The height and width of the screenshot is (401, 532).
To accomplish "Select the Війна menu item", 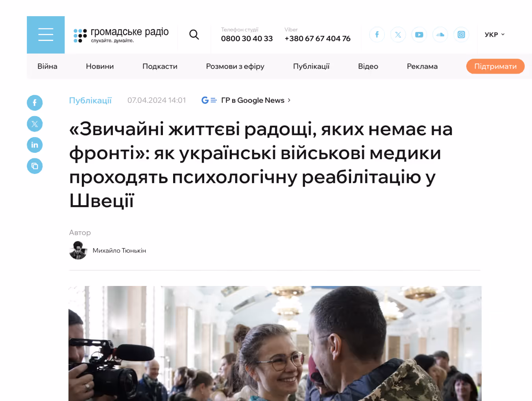I will point(47,67).
